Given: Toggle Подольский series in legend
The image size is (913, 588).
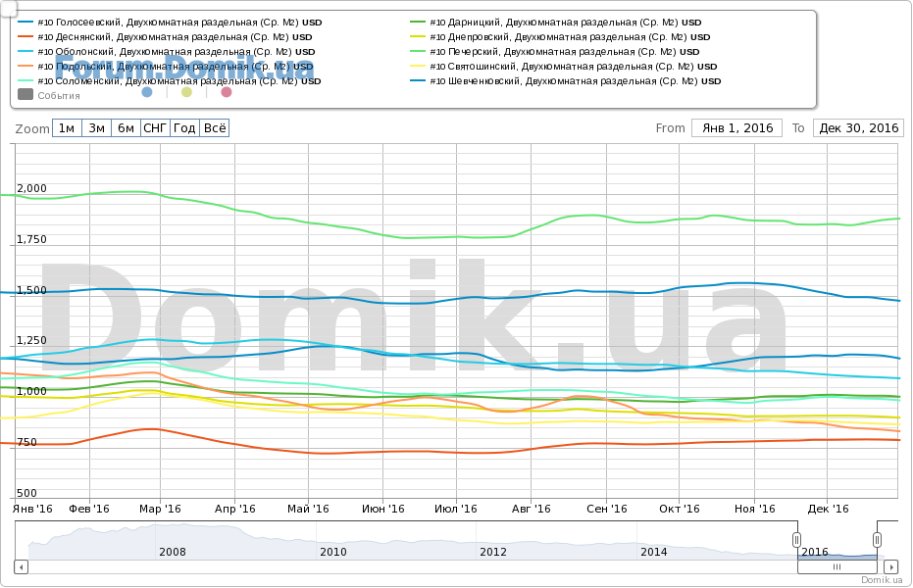Looking at the screenshot, I should (166, 67).
